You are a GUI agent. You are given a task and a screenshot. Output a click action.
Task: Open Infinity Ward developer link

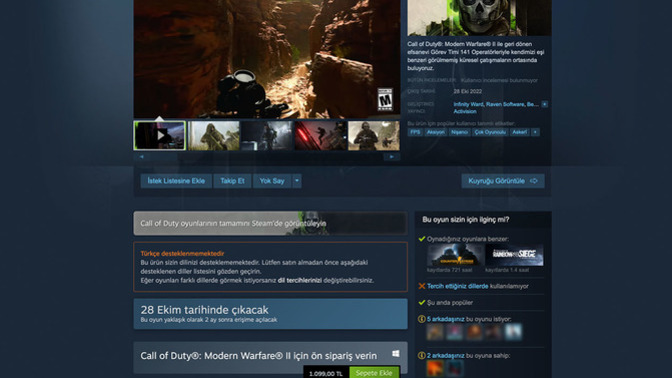click(468, 104)
